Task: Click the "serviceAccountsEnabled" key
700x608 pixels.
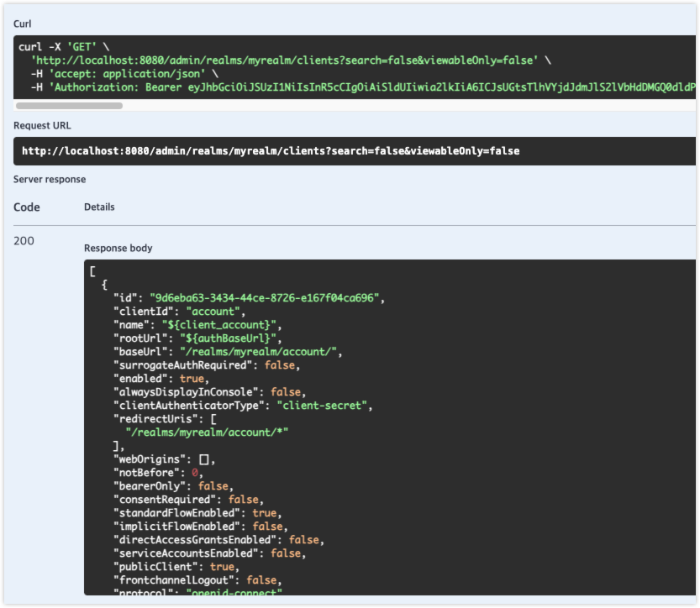Action: click(x=187, y=553)
